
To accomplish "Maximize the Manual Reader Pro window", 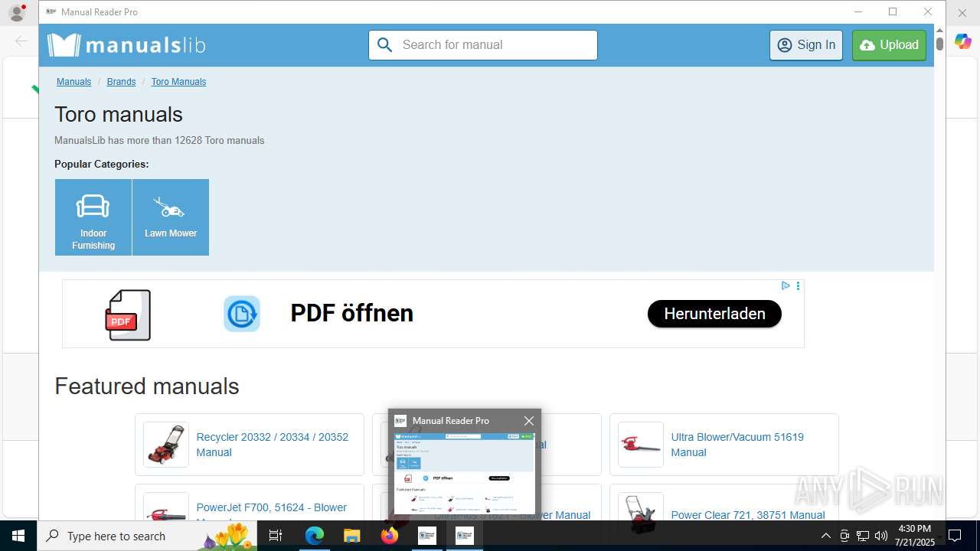I will [x=893, y=11].
